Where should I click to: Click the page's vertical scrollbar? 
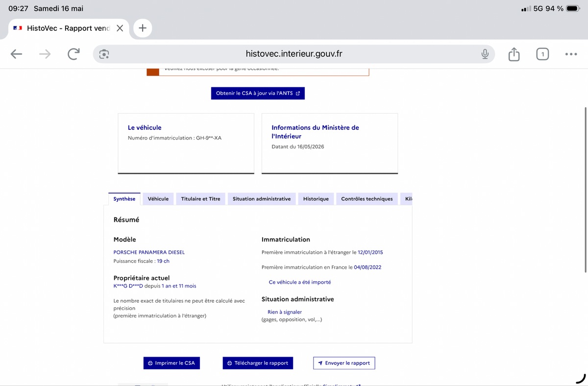point(586,190)
